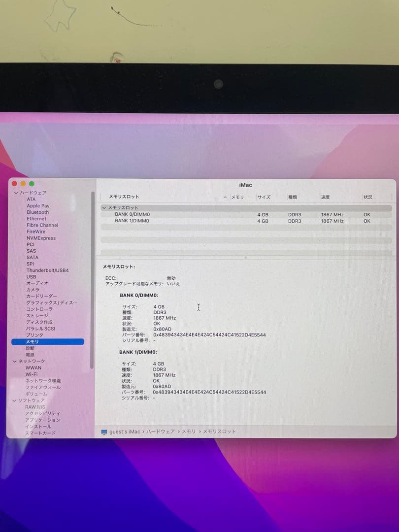Select the 電源 power category
The width and height of the screenshot is (399, 532).
pos(30,354)
